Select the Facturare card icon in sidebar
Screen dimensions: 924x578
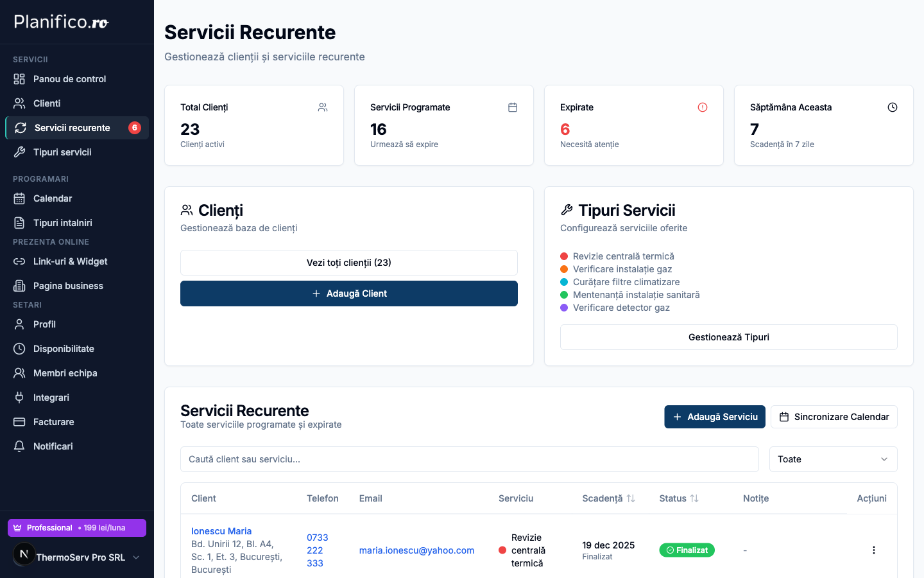21,421
